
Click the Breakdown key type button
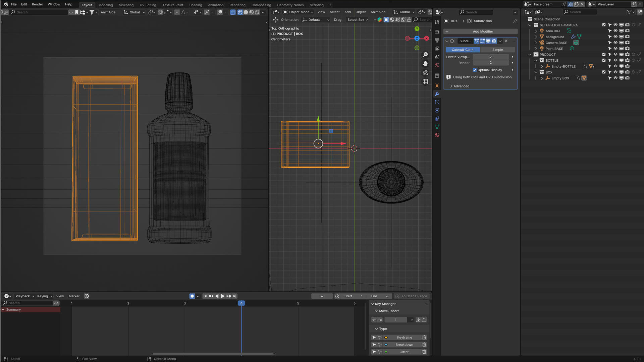pos(404,345)
